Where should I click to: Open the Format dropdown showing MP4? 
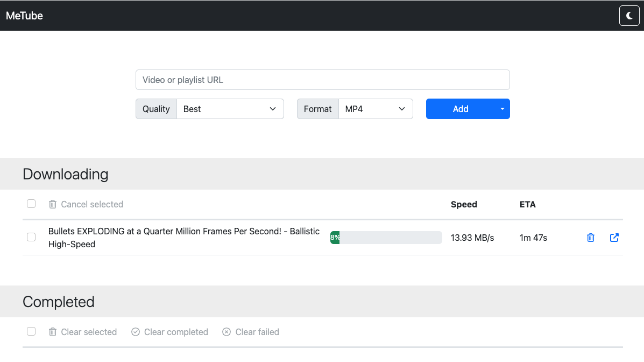click(x=375, y=109)
